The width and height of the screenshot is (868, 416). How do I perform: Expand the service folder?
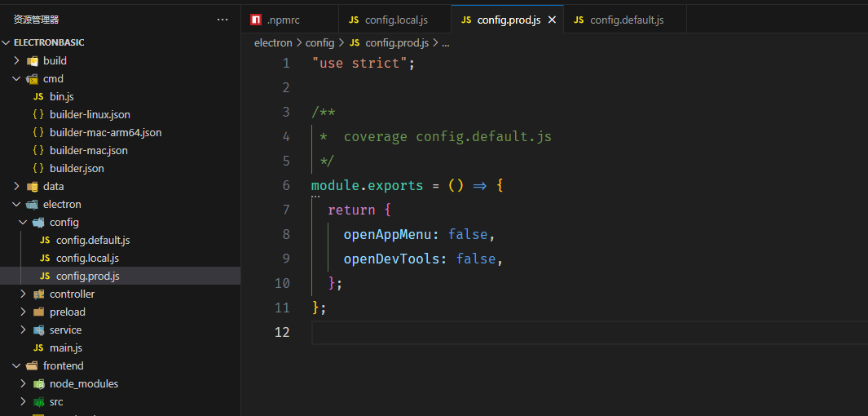tap(23, 330)
